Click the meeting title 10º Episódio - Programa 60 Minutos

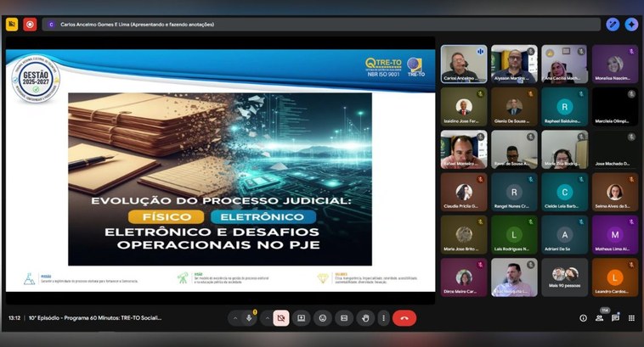coord(95,318)
